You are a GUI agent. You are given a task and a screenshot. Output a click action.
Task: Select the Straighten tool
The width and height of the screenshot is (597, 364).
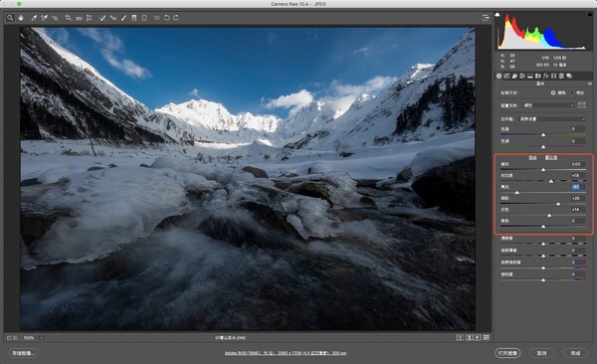(79, 18)
